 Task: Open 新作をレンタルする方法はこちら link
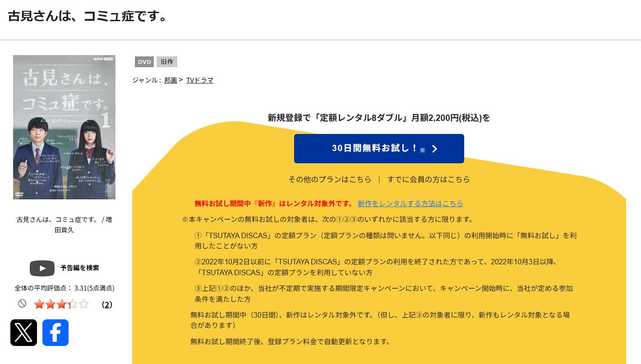coord(410,203)
